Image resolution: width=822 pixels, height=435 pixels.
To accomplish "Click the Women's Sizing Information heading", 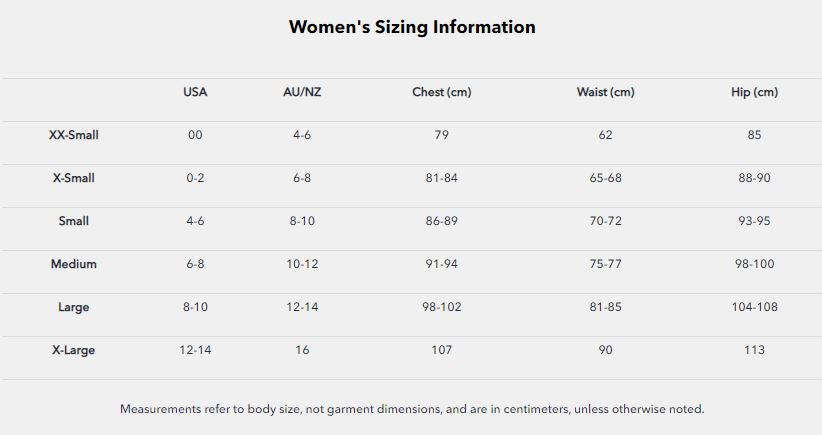I will [x=411, y=27].
